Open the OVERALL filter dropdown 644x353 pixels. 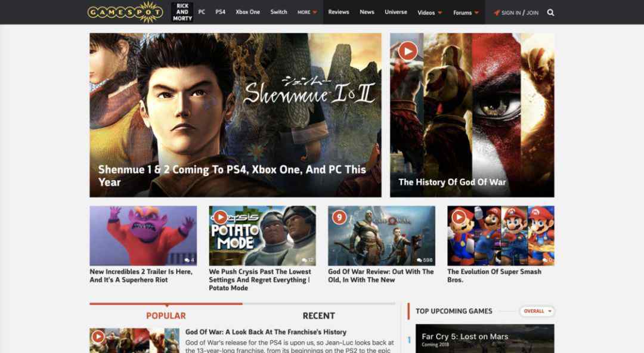click(537, 311)
